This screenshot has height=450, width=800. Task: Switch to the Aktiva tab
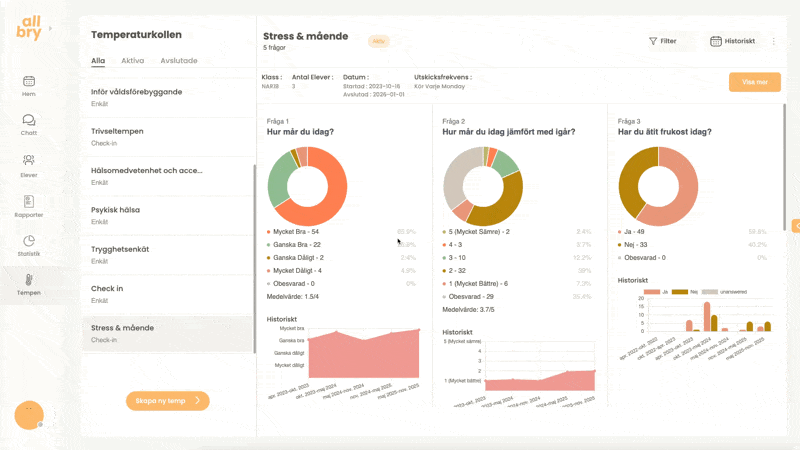132,61
